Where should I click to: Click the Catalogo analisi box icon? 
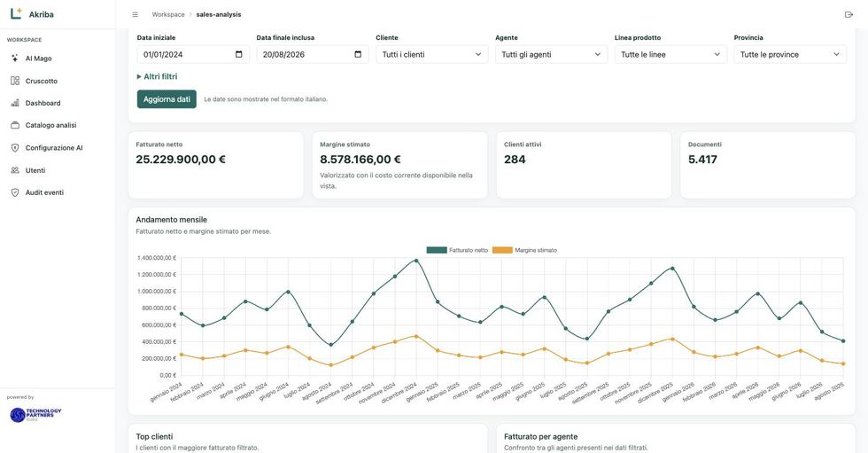[x=15, y=125]
